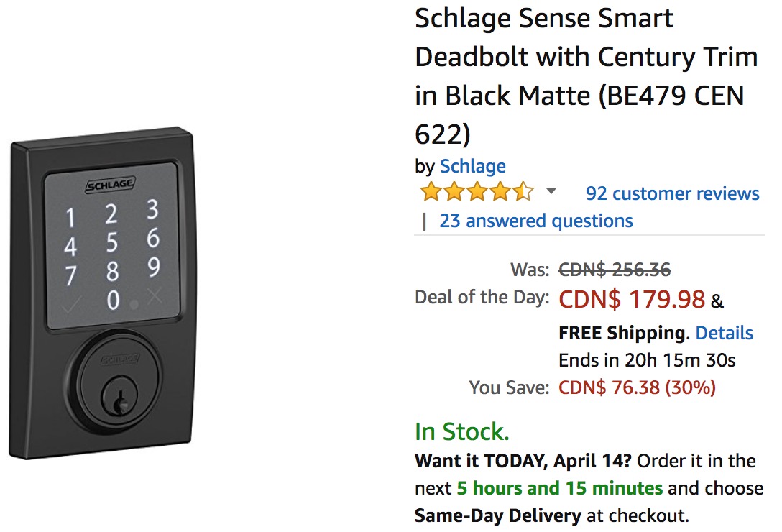Click the checkmark icon on the keypad
The height and width of the screenshot is (532, 782).
coord(71,304)
